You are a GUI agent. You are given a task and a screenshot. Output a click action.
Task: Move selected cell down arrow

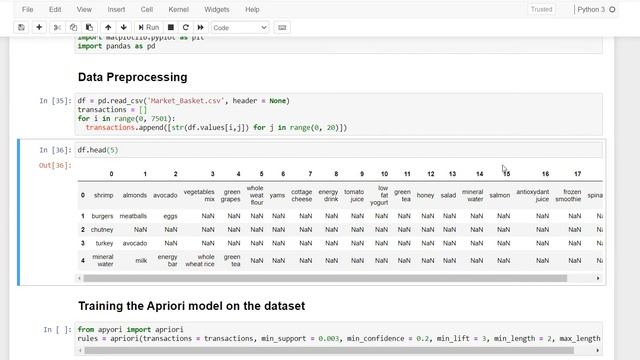(x=124, y=27)
